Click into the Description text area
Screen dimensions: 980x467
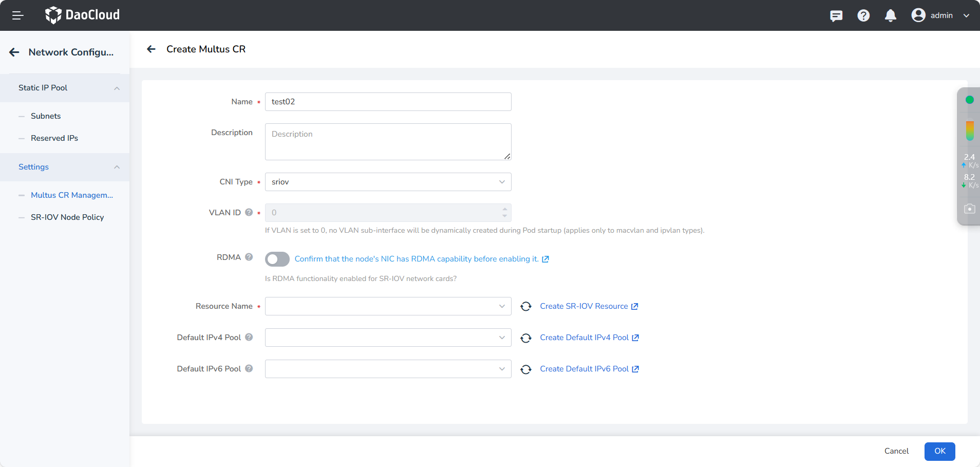pos(388,142)
